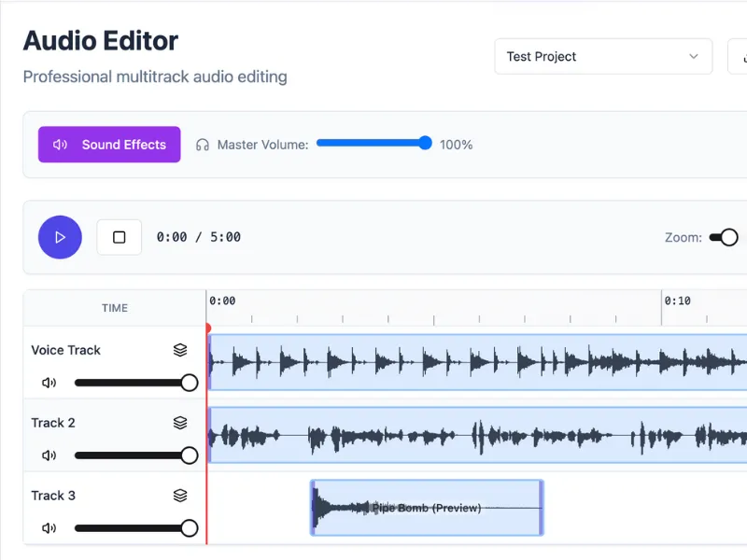Click the Voice Track name label
Screen dimensions: 747x560
pos(65,350)
